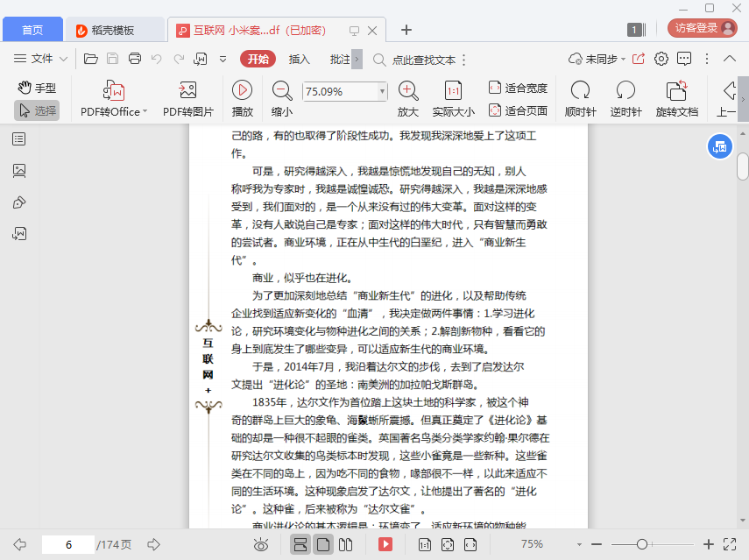Select the 手型 hand tool

pyautogui.click(x=37, y=88)
